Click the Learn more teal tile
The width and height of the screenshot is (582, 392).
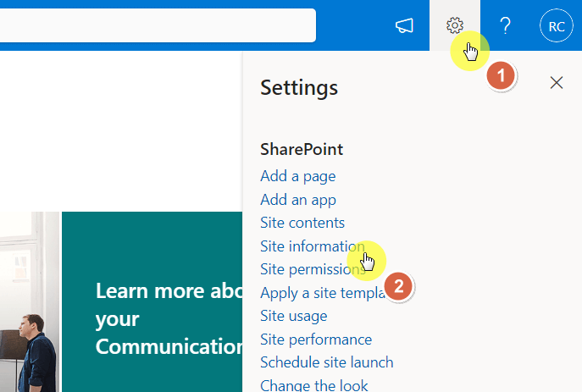152,302
